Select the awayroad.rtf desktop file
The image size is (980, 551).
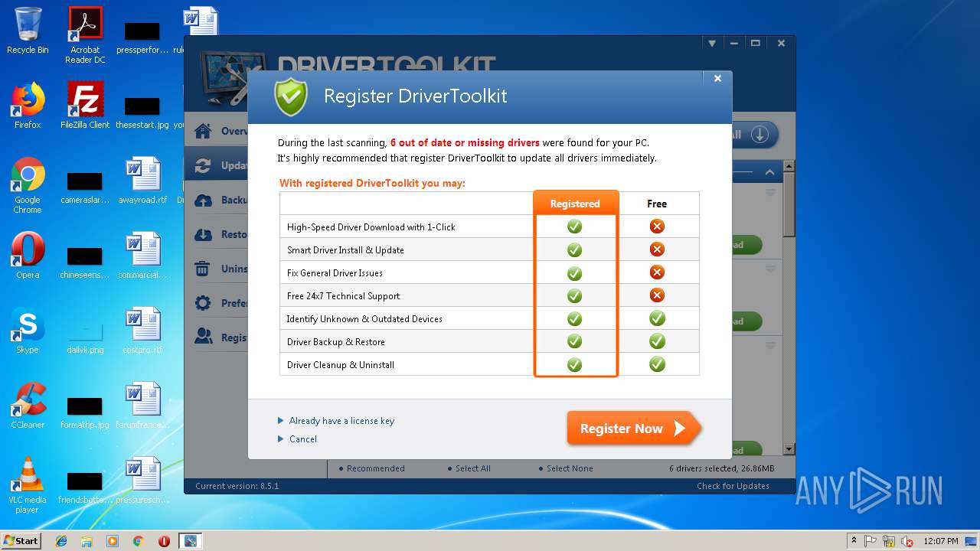tap(142, 181)
